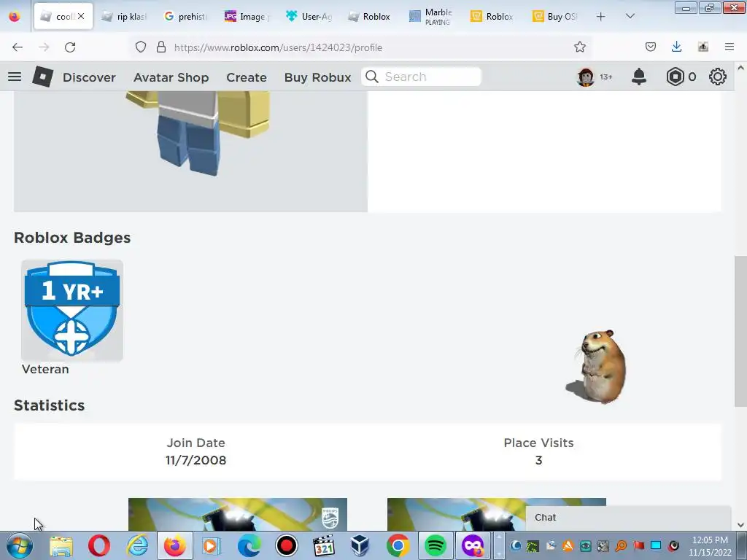
Task: Click the Veteran 1 YR+ badge icon
Action: coord(72,310)
